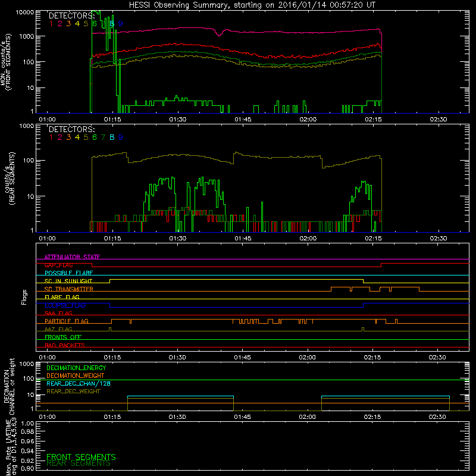
Task: Select blue detector number 9 in the front segments legend
Action: point(121,24)
